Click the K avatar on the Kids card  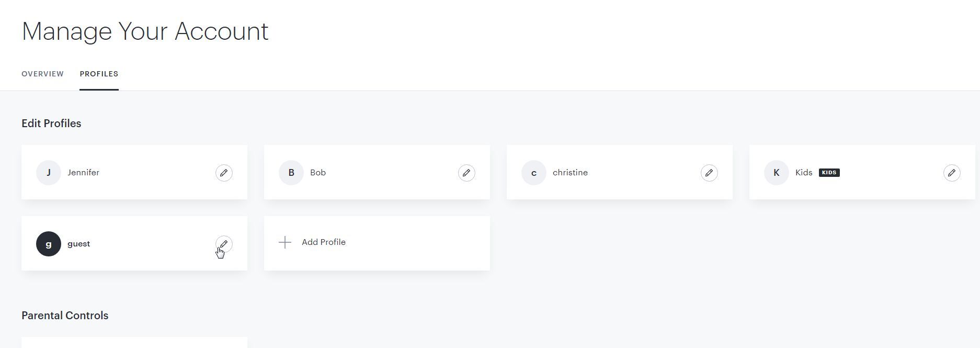(777, 173)
